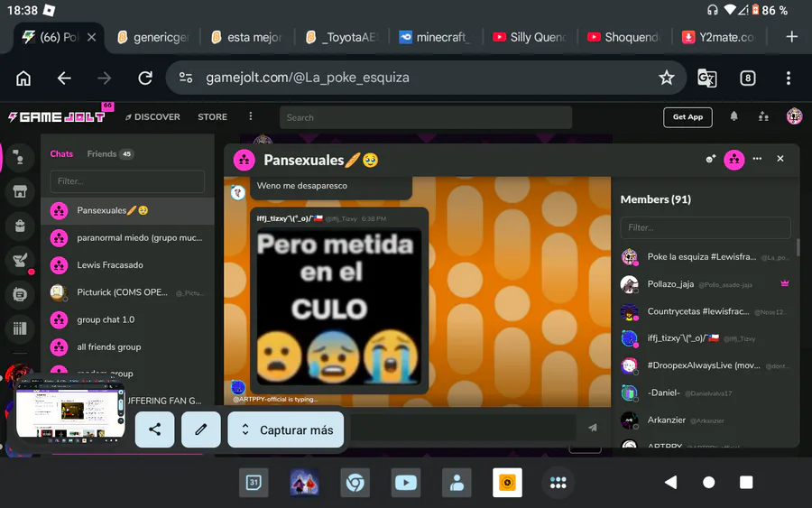Open DISCOVER in Game Jolt navigation

pyautogui.click(x=152, y=117)
